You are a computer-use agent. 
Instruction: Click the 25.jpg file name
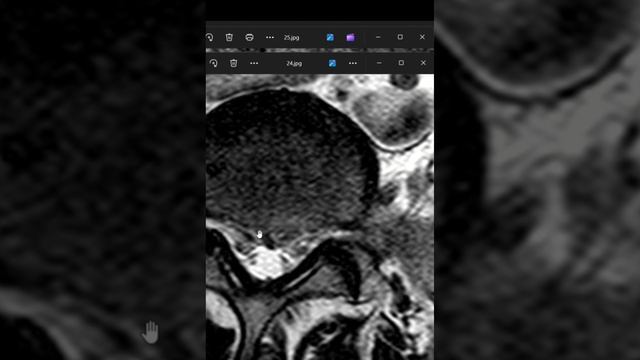click(x=291, y=38)
